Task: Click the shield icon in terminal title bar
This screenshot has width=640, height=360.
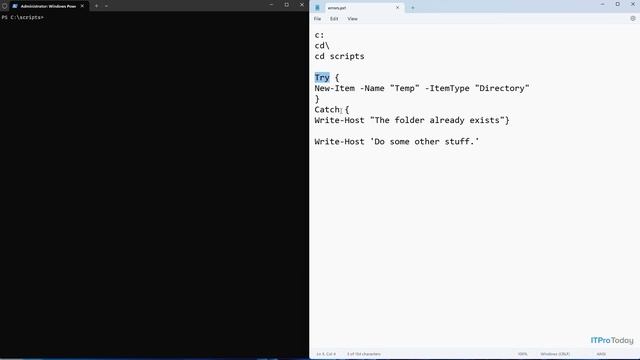Action: click(4, 6)
